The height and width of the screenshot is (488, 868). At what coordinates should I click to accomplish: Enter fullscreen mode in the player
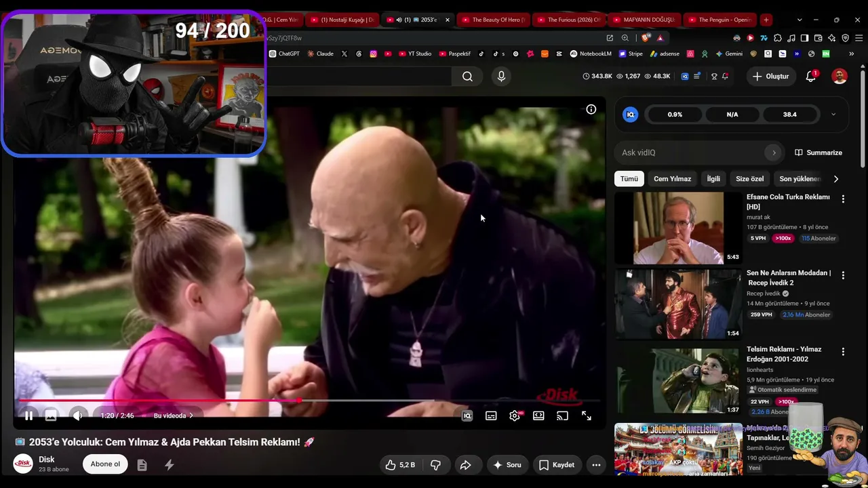pyautogui.click(x=587, y=416)
